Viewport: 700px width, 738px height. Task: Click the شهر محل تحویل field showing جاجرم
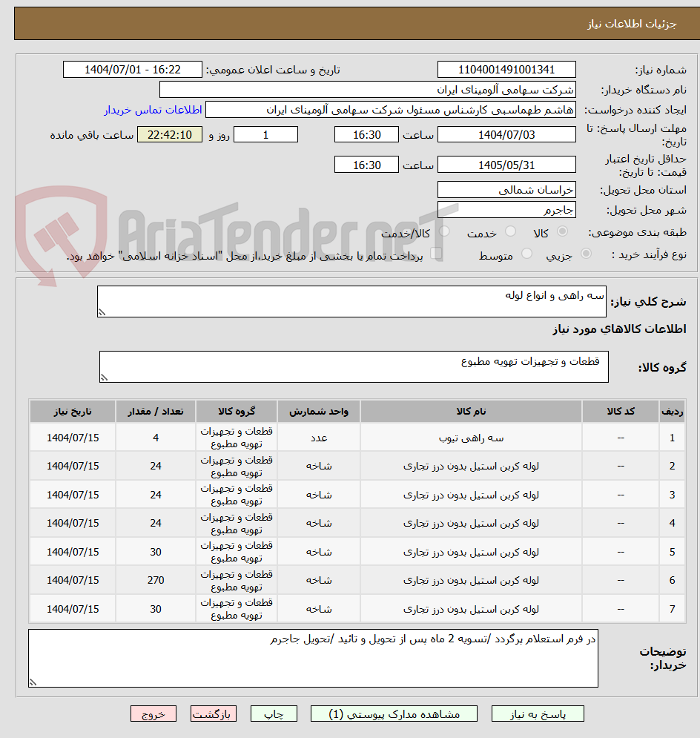click(506, 210)
